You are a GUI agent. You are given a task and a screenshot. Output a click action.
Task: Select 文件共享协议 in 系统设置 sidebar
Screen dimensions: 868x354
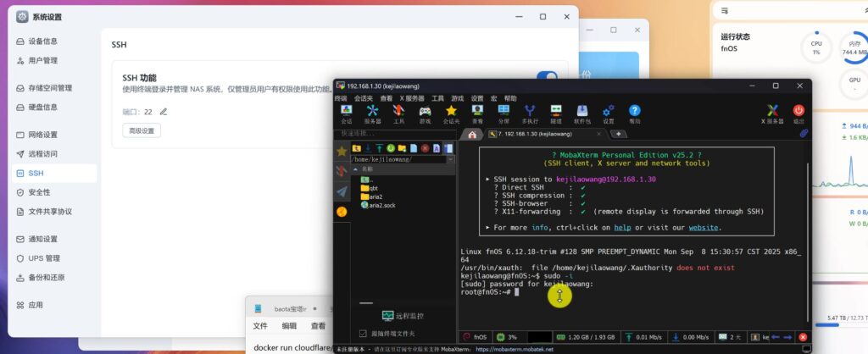(53, 212)
